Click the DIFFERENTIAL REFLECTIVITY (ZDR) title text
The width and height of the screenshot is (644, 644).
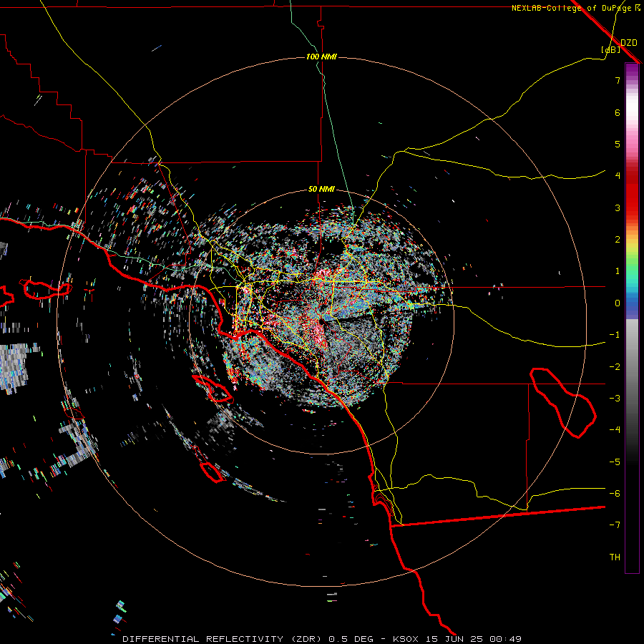click(x=223, y=639)
